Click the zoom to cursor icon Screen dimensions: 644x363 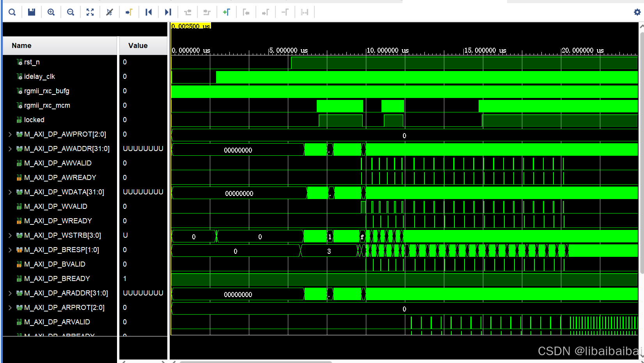110,12
